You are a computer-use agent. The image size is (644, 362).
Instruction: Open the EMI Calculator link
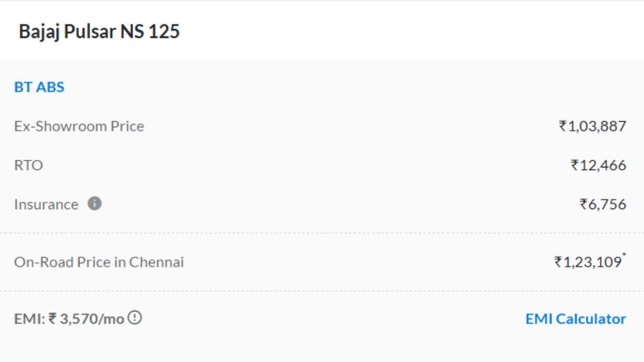(575, 319)
